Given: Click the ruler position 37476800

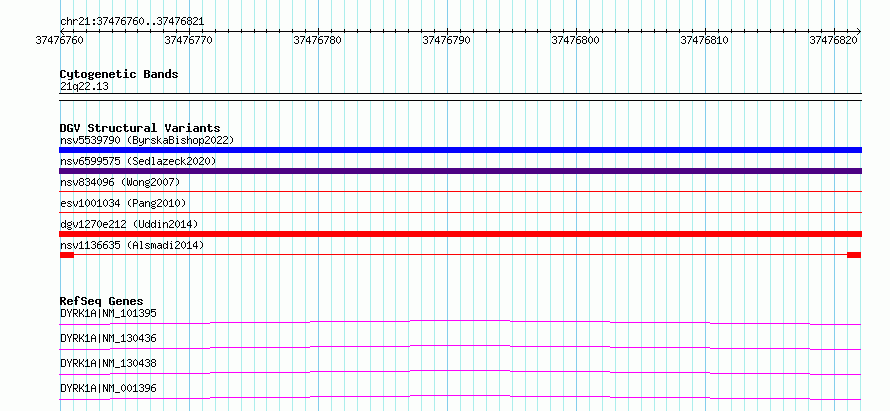Looking at the screenshot, I should 576,40.
